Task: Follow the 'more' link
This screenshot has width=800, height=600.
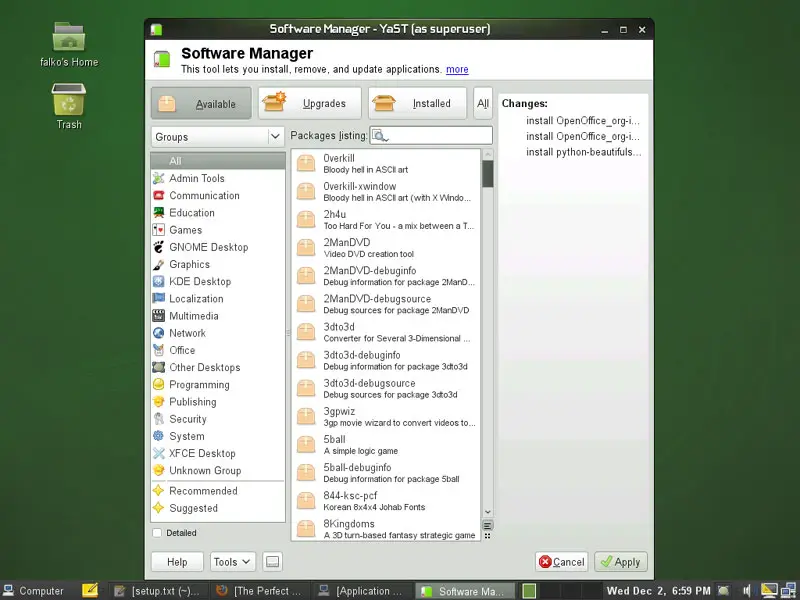Action: 457,69
